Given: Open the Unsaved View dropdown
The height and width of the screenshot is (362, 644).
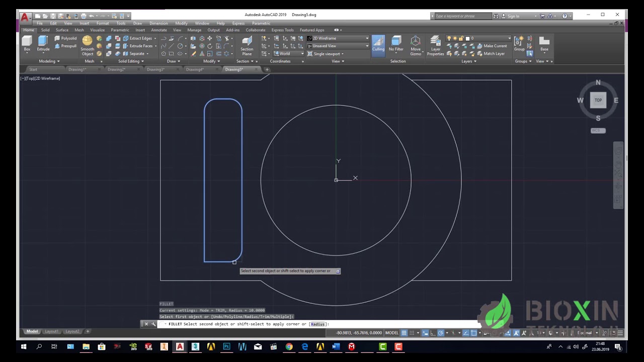Looking at the screenshot, I should pos(338,46).
